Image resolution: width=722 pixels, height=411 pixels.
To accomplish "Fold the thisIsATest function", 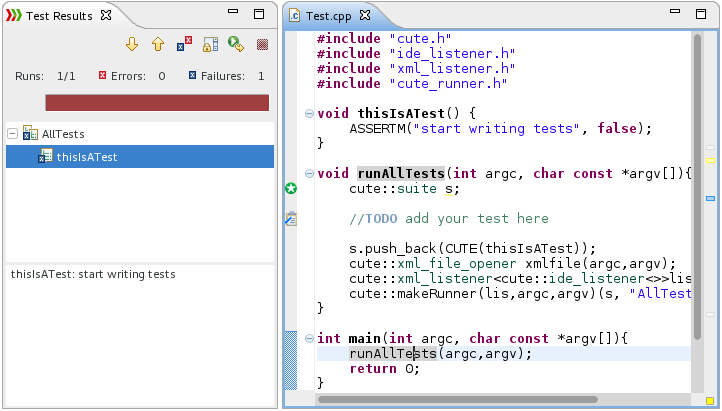I will (x=309, y=114).
